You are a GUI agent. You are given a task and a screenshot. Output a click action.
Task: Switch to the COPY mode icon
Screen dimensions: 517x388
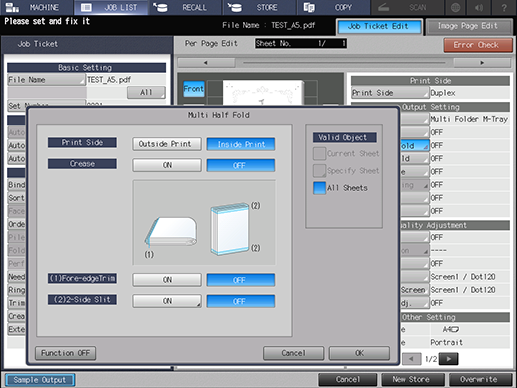(x=309, y=7)
